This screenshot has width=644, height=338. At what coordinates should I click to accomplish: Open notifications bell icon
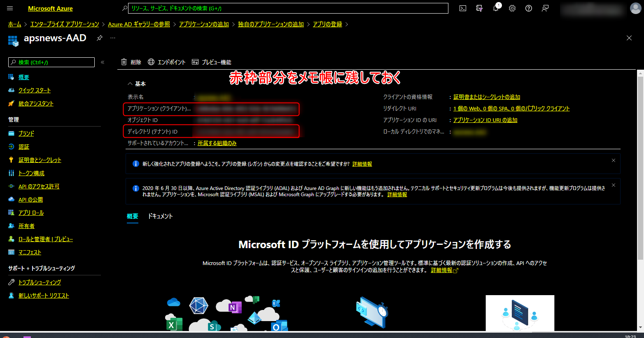[496, 8]
